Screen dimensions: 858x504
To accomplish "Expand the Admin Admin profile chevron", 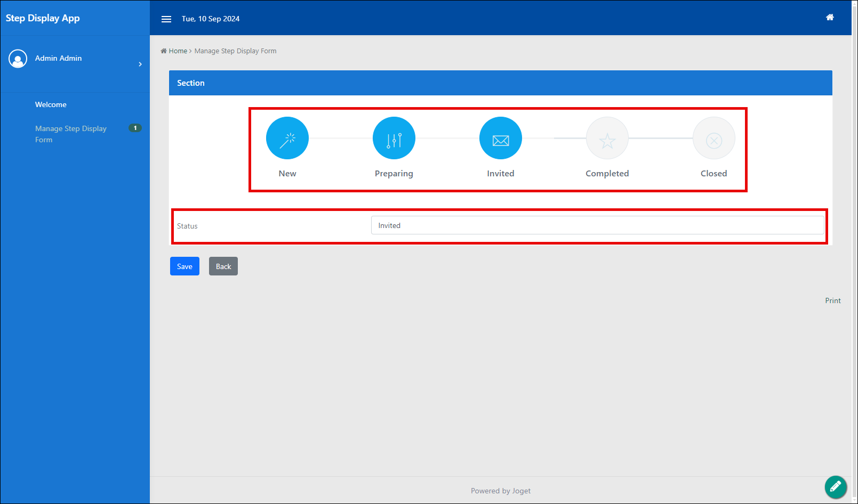I will click(140, 64).
